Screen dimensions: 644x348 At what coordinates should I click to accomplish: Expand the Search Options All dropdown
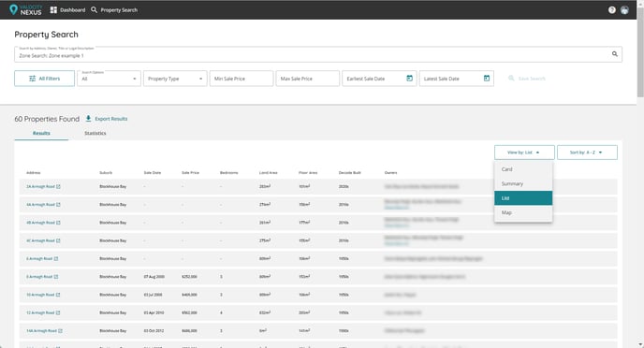(x=109, y=79)
